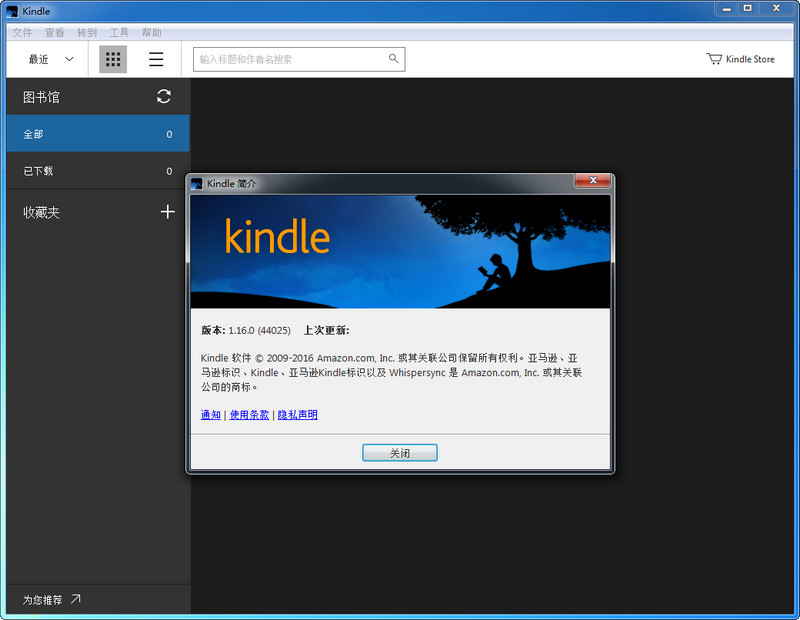The height and width of the screenshot is (620, 800).
Task: Click the title and author search field
Action: [x=290, y=59]
